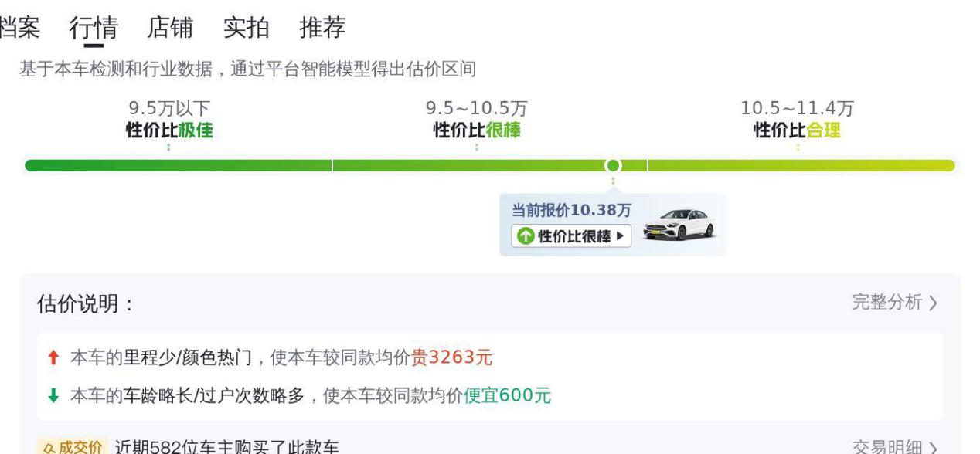Click the chevron beside 完整分析
This screenshot has height=454, width=980.
tap(933, 303)
